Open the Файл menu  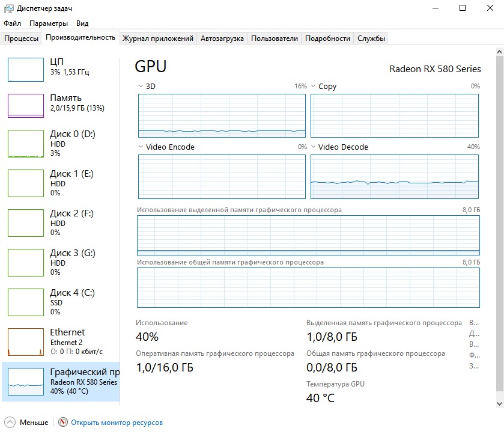pyautogui.click(x=12, y=23)
